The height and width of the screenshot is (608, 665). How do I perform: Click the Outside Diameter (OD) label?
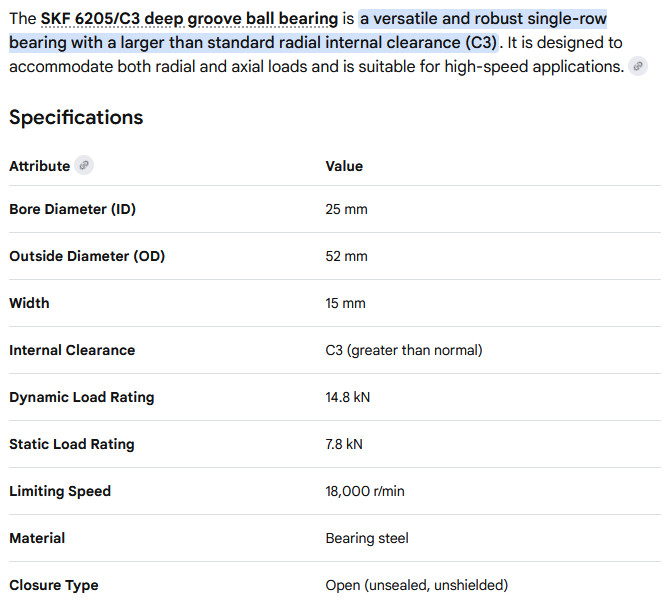[x=87, y=256]
